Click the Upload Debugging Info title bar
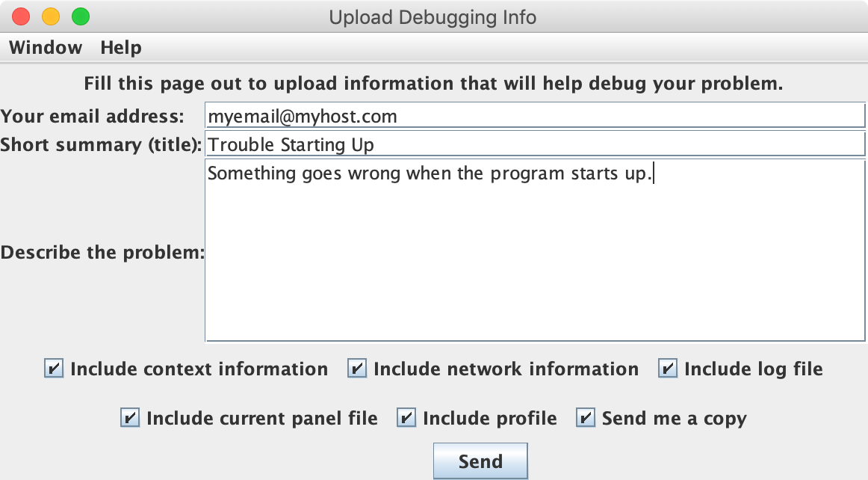This screenshot has width=868, height=480. [x=433, y=16]
